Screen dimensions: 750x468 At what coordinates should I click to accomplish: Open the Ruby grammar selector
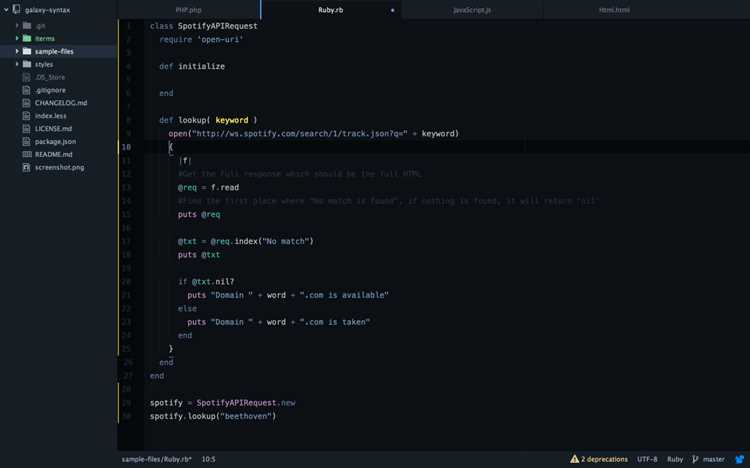[675, 459]
